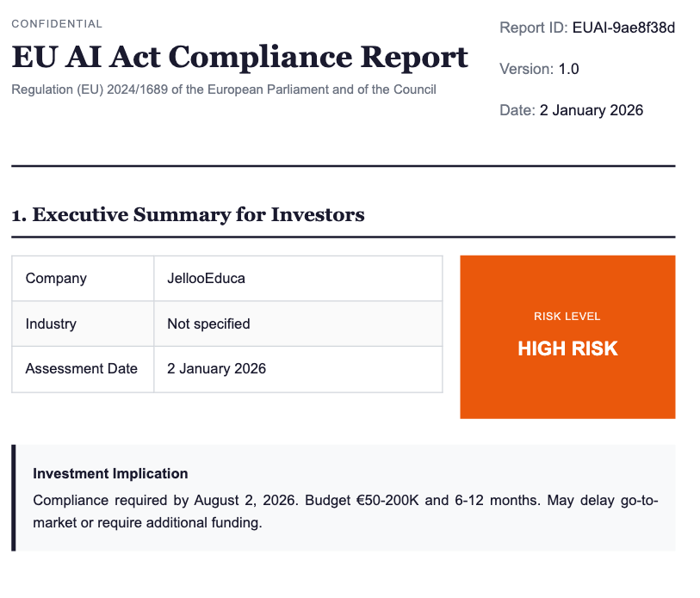Image resolution: width=700 pixels, height=598 pixels.
Task: Click the CONFIDENTIAL label at top
Action: (x=57, y=24)
